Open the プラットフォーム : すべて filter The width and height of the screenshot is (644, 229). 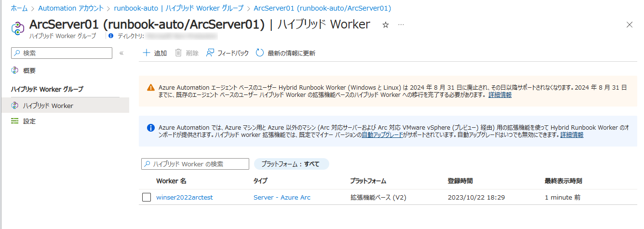(x=291, y=164)
